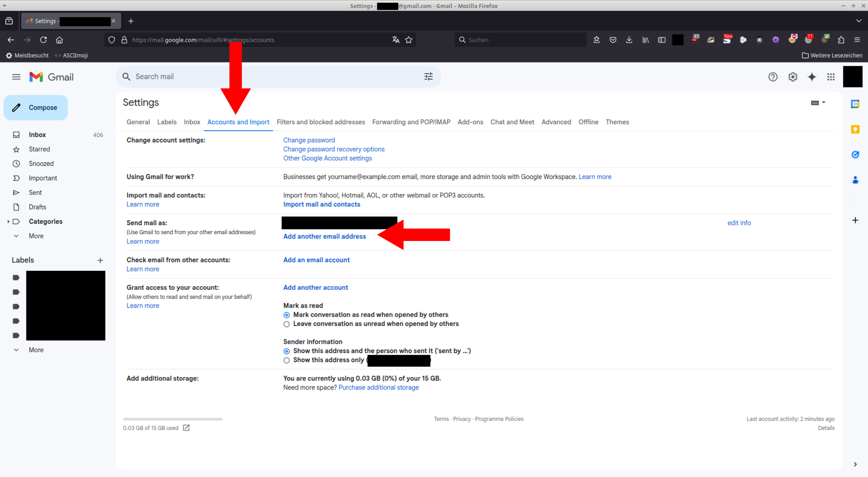Select Show this address only radio button
868x477 pixels.
point(287,360)
